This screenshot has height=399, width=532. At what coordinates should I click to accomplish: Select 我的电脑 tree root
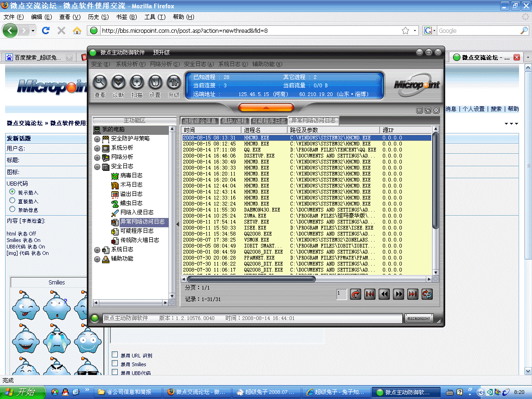pyautogui.click(x=113, y=129)
